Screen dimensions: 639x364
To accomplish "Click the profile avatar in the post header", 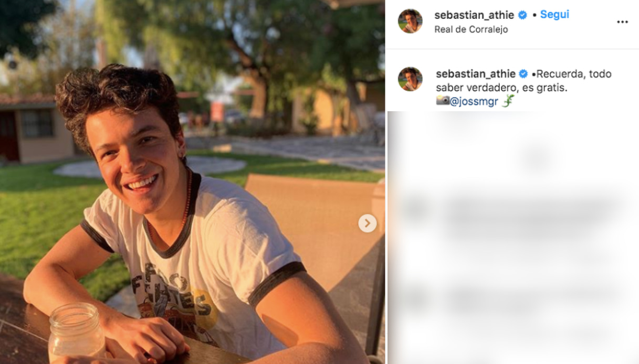I will [x=410, y=21].
